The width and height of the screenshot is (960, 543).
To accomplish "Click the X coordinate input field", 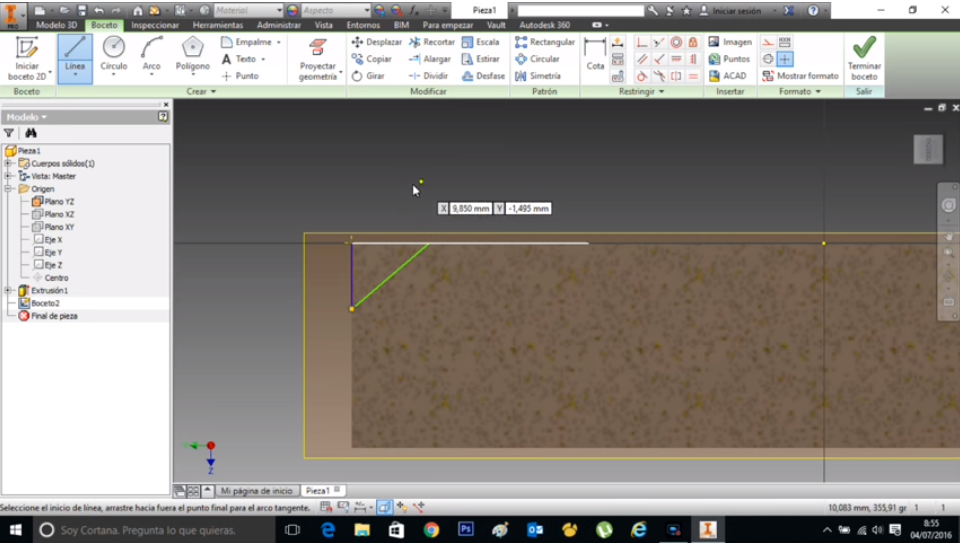I will 470,208.
